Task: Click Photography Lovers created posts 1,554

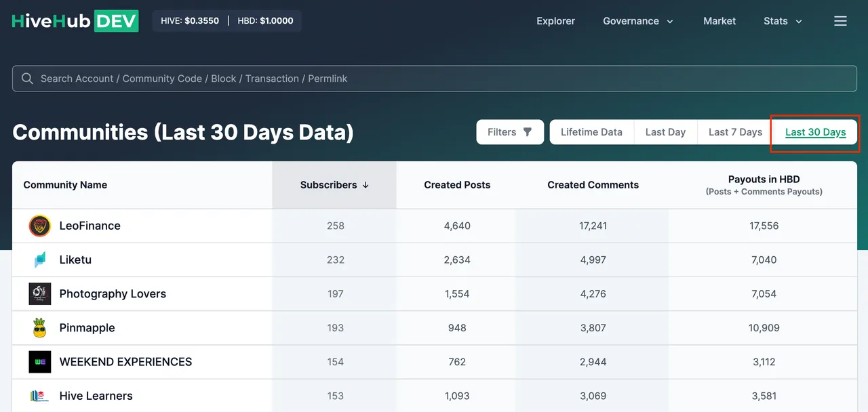Action: tap(457, 293)
